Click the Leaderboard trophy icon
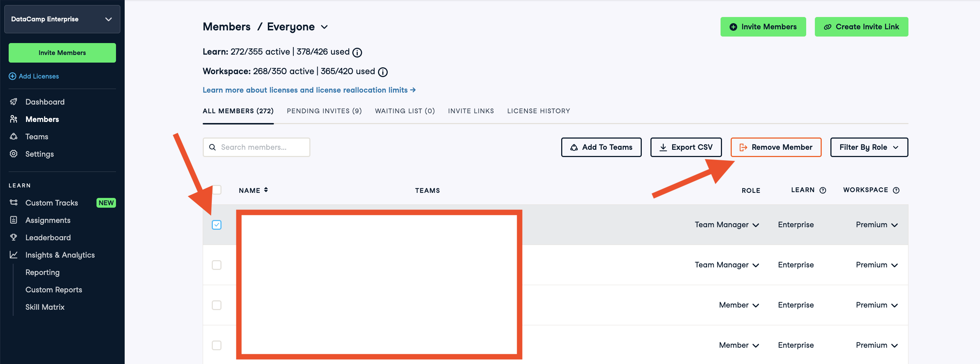 [14, 237]
